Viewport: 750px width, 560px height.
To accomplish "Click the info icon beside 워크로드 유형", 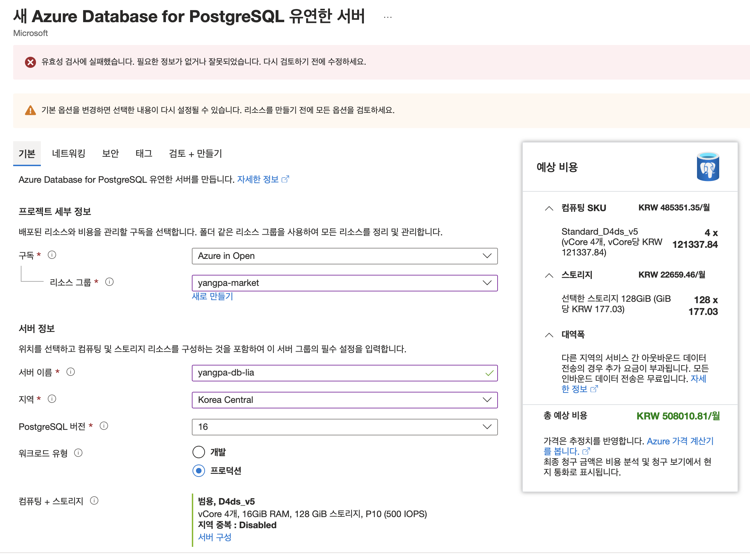I will click(79, 453).
